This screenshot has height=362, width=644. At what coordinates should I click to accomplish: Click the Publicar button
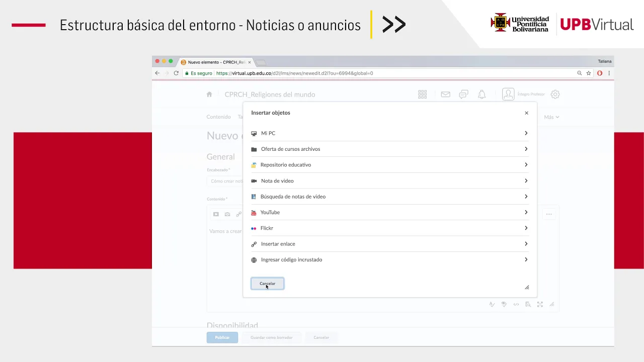pos(222,337)
